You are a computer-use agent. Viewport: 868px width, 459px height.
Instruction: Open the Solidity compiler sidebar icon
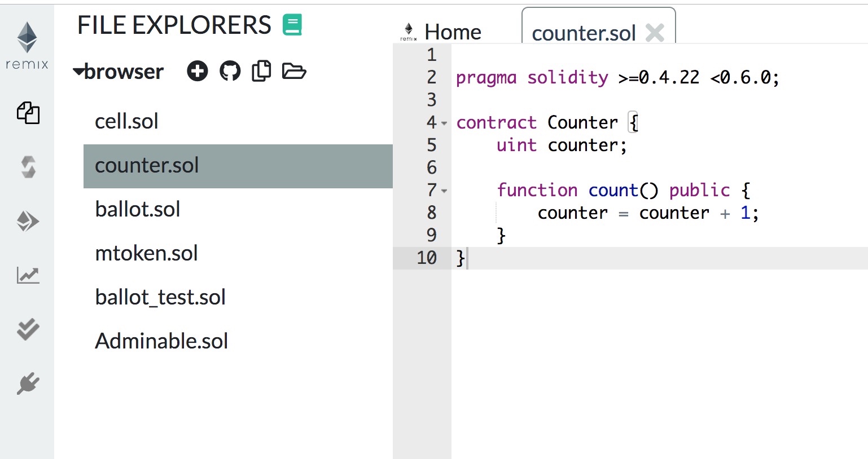28,167
